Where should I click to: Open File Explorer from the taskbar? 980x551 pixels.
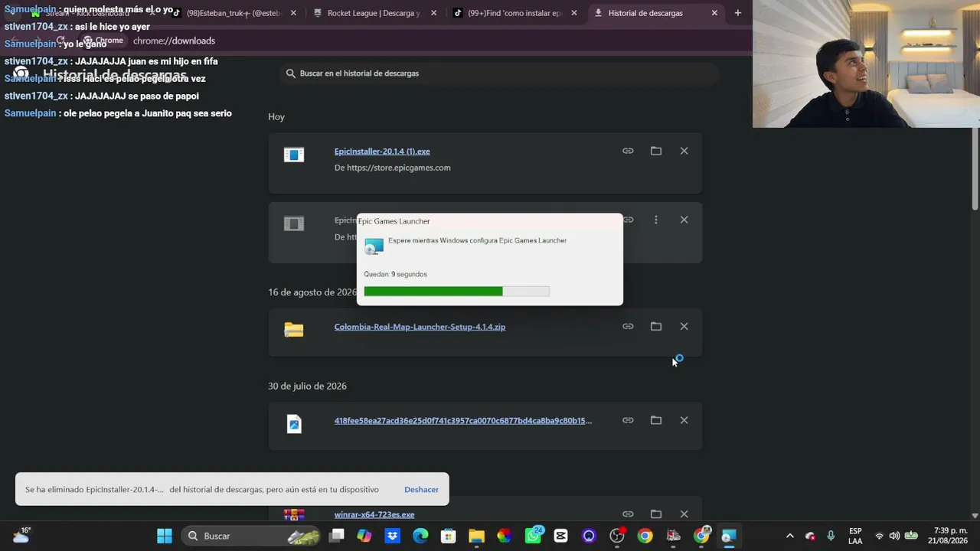(x=476, y=536)
